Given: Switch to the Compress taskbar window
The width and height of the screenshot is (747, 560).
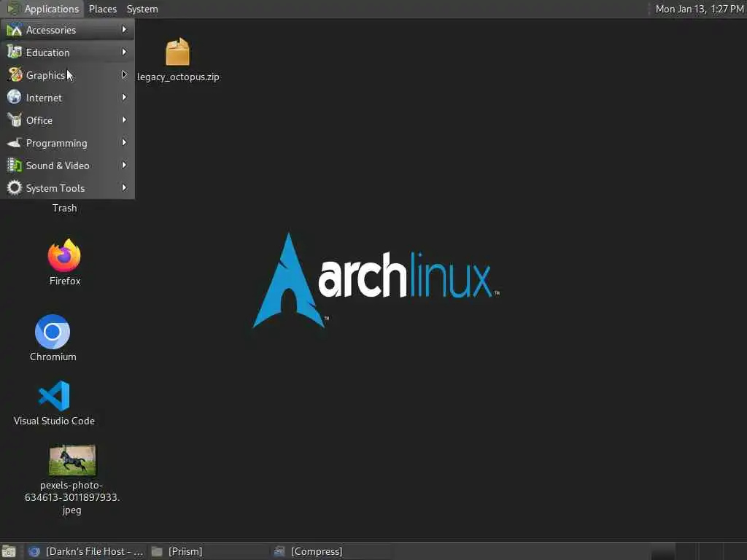Looking at the screenshot, I should coord(332,551).
